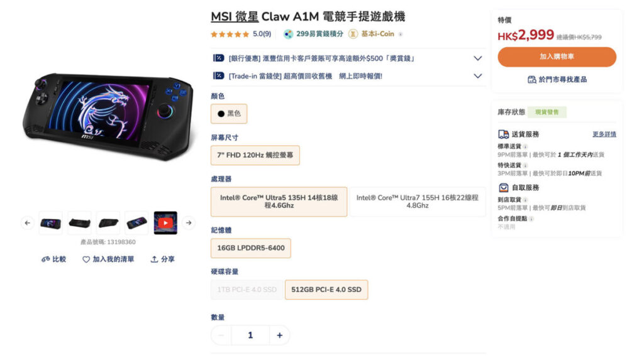This screenshot has height=358, width=644.
Task: Click info icon next to 標準送貨
Action: (525, 146)
